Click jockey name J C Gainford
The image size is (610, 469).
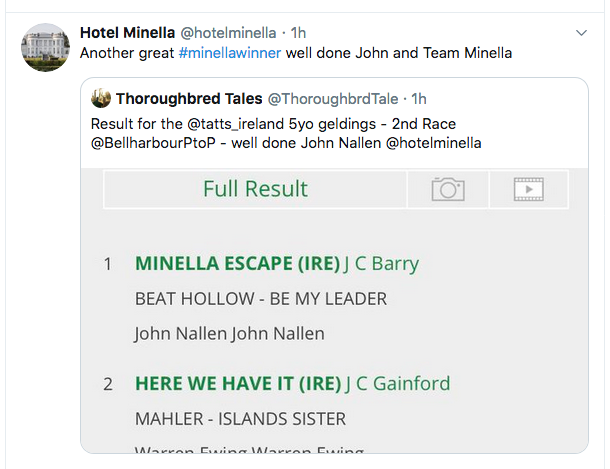coord(398,383)
